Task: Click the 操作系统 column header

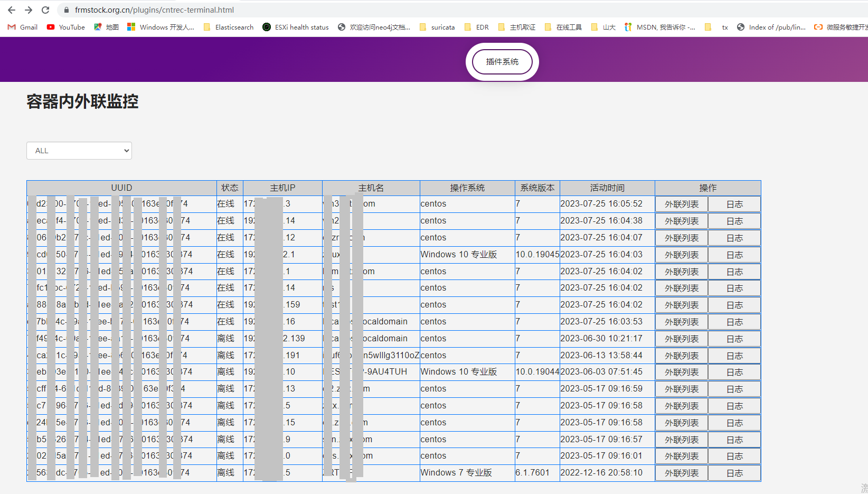Action: pos(467,188)
